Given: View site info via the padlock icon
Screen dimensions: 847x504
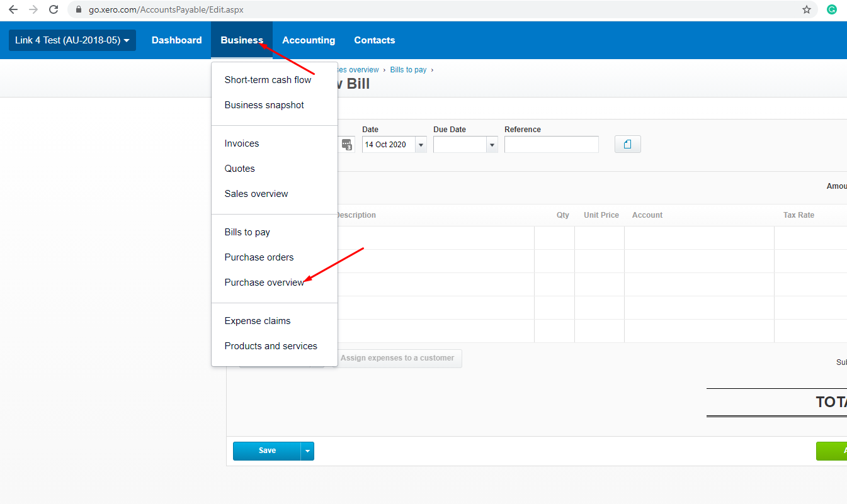Looking at the screenshot, I should point(79,10).
